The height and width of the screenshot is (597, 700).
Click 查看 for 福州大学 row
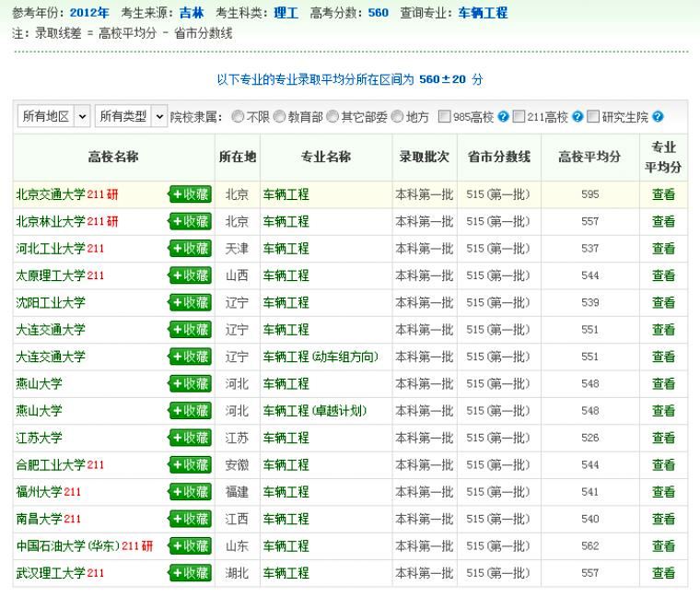pyautogui.click(x=663, y=492)
